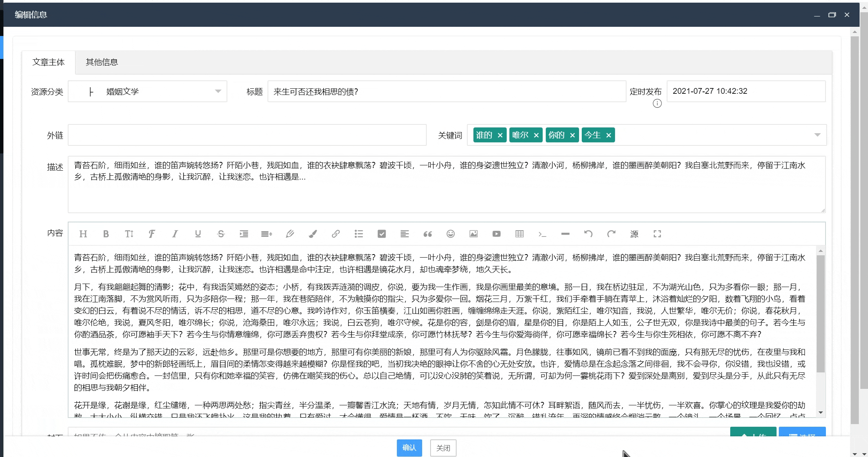Insert an image into the article content

click(x=473, y=234)
